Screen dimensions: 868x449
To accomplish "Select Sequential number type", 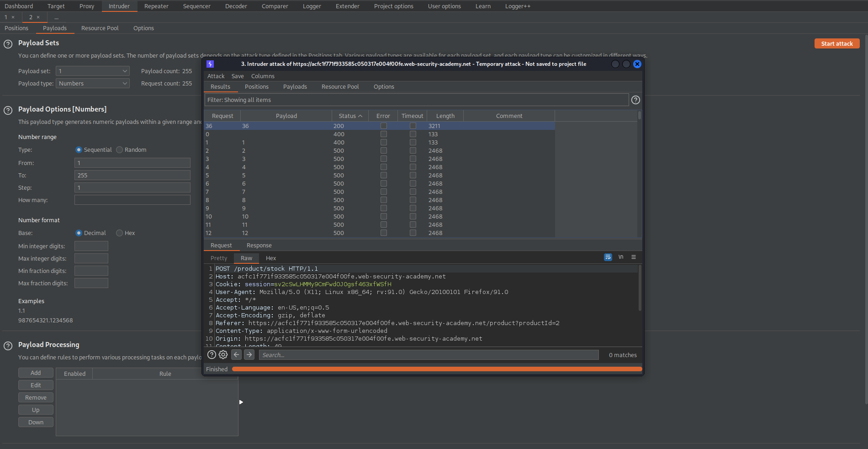I will [79, 150].
